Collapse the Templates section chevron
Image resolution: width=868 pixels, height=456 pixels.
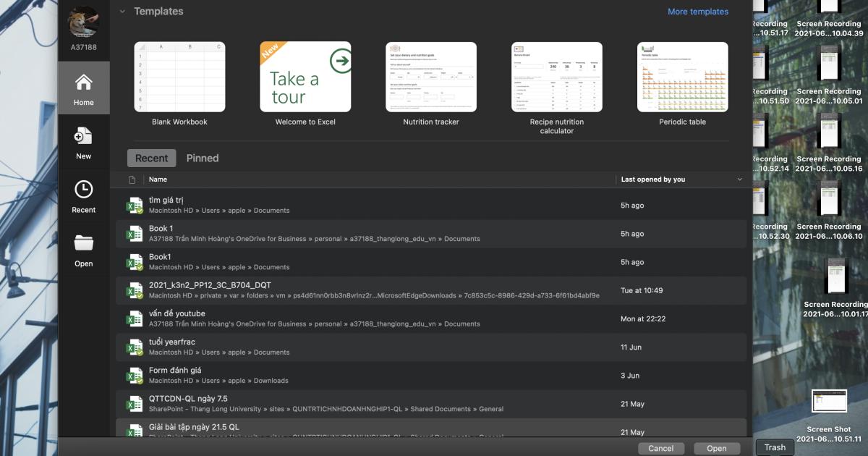click(122, 12)
